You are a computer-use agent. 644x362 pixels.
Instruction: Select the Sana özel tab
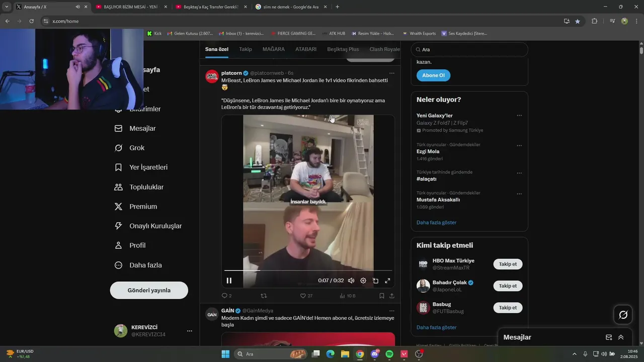point(217,49)
